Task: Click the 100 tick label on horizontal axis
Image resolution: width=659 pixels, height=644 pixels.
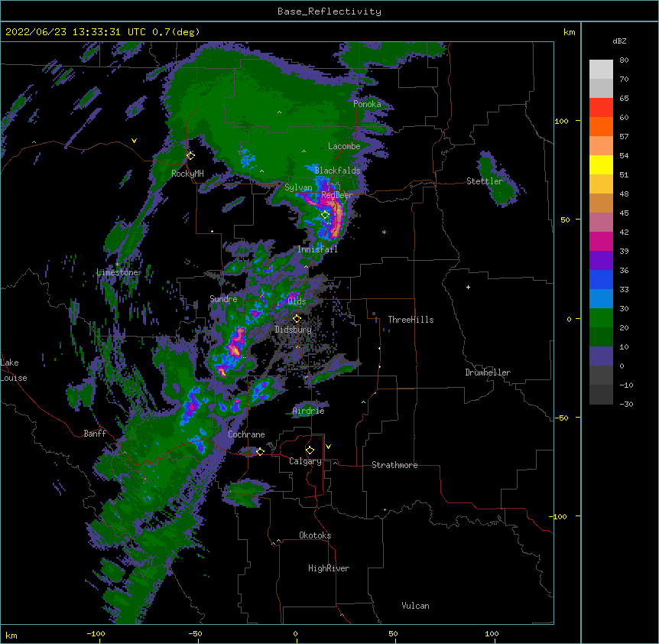Action: (492, 633)
